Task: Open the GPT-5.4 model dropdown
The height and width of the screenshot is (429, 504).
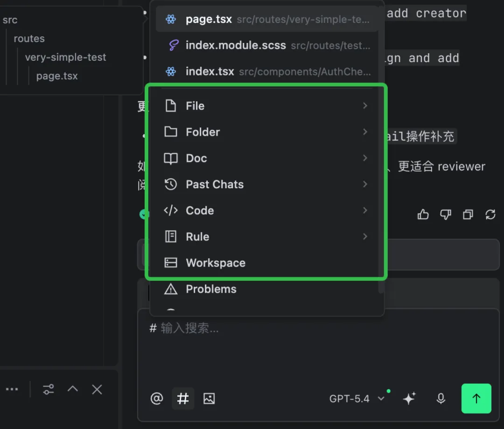Action: tap(357, 399)
